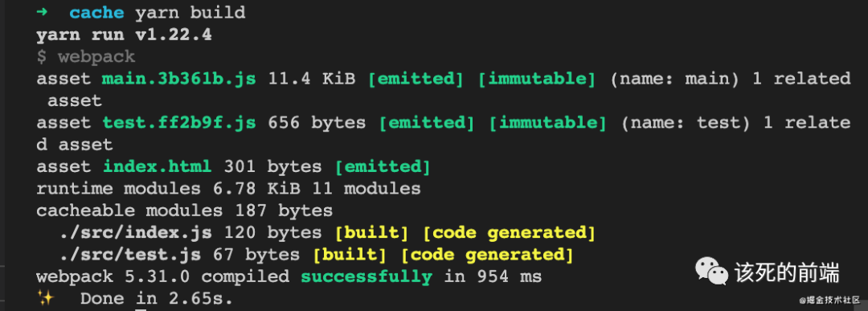The height and width of the screenshot is (311, 868).
Task: Click the Done in 2.65s text
Action: point(157,299)
